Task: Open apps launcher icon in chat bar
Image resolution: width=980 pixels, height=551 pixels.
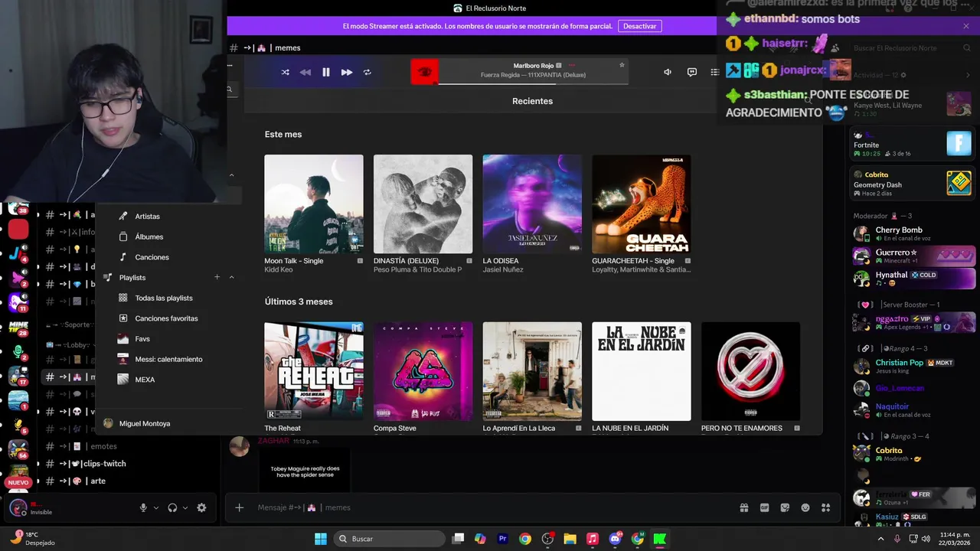Action: tap(826, 507)
